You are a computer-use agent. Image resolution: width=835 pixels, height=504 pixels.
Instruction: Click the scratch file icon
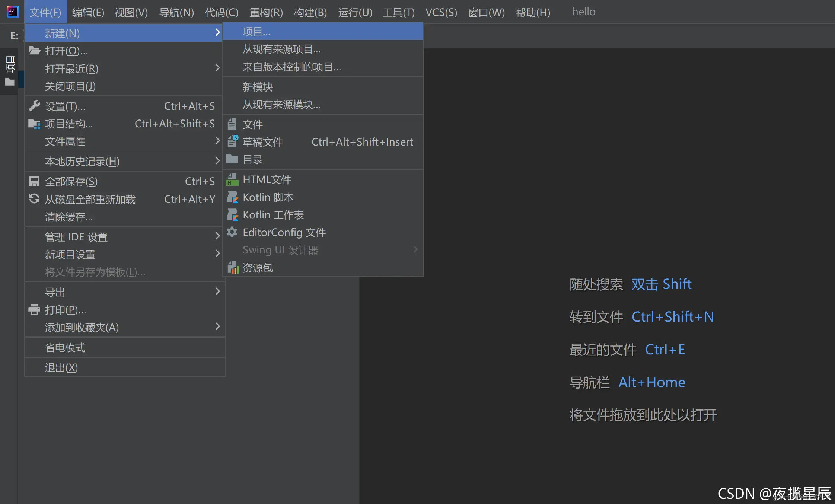coord(232,142)
